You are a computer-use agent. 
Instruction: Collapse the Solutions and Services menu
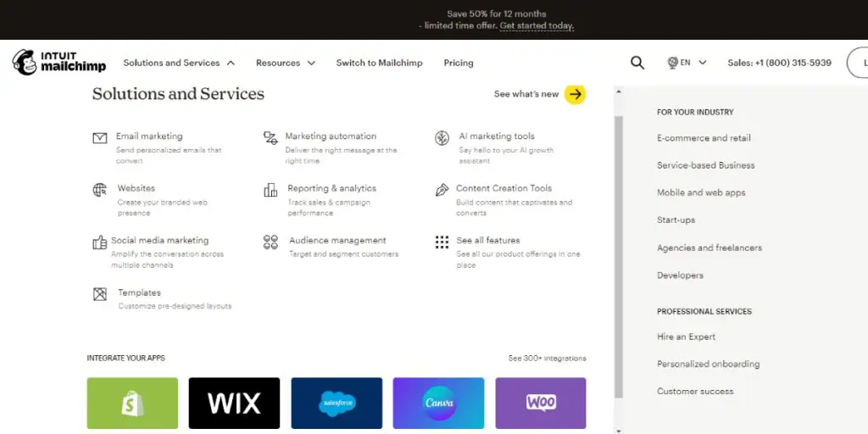click(179, 63)
